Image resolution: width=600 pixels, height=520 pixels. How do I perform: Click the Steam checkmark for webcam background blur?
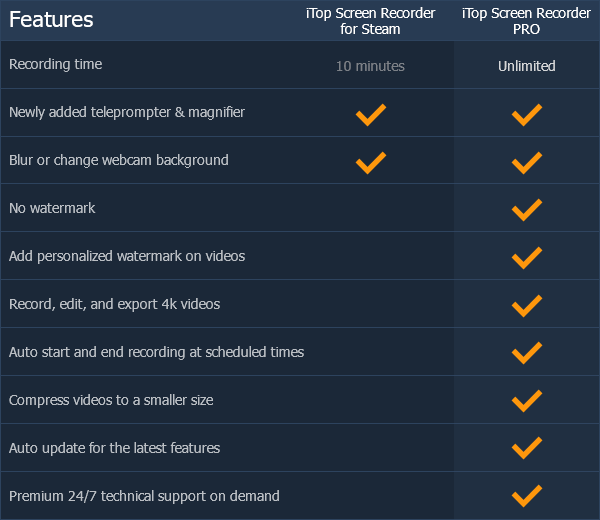coord(370,162)
